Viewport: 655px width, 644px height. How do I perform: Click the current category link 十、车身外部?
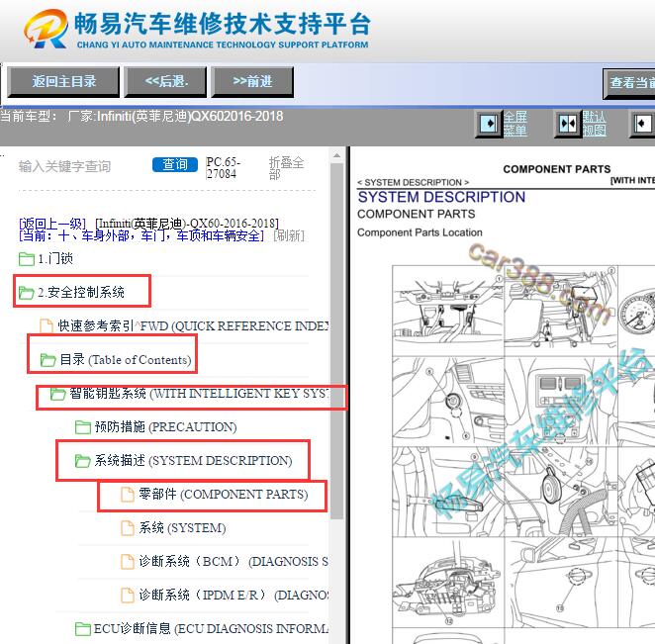point(141,236)
